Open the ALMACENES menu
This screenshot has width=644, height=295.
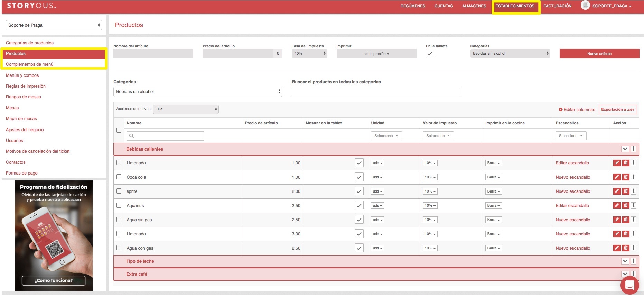pyautogui.click(x=474, y=6)
